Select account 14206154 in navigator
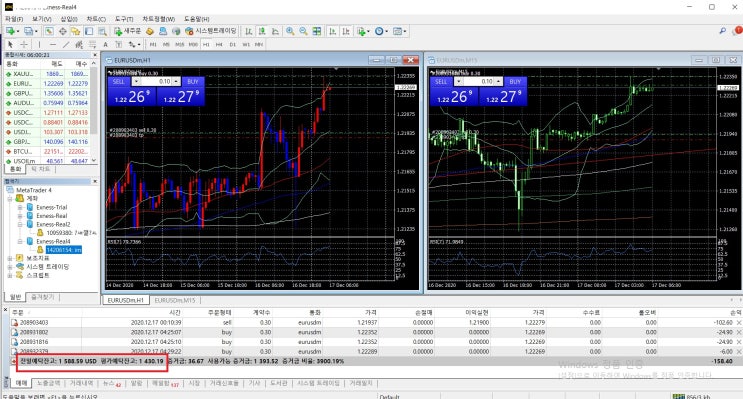The height and width of the screenshot is (399, 743). 63,250
